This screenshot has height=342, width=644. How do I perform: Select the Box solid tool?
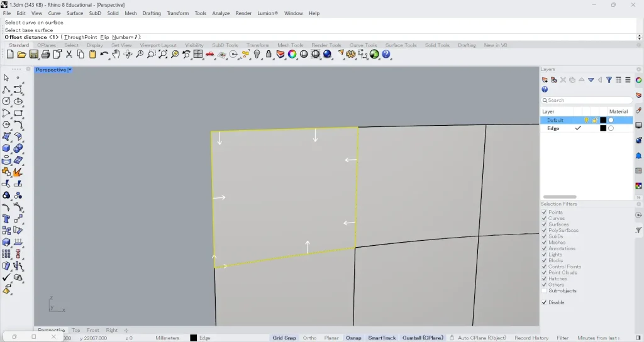coord(6,148)
